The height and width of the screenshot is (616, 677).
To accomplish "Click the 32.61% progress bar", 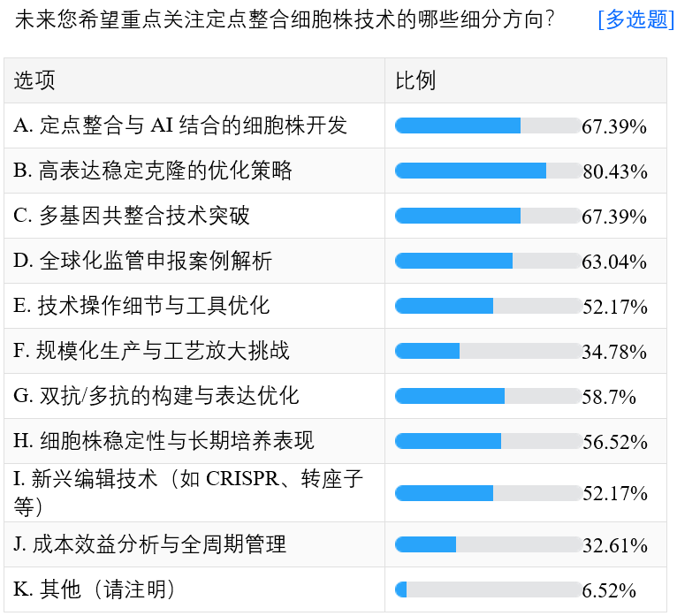I will tap(488, 544).
